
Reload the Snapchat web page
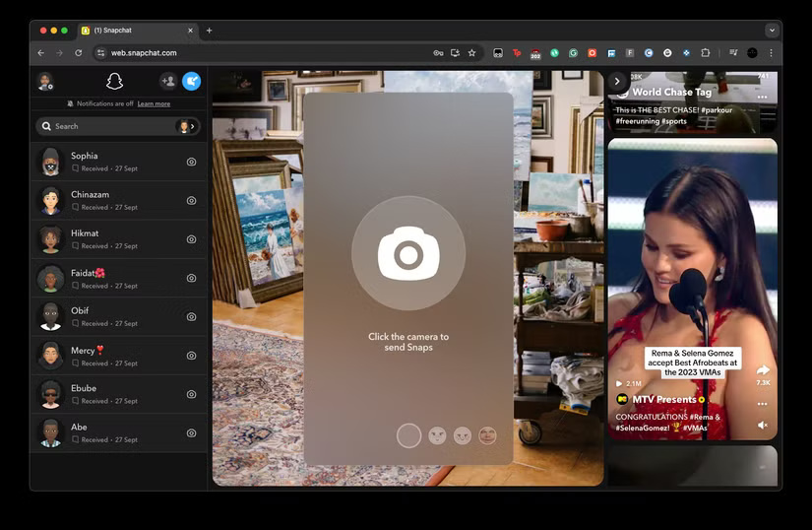(x=78, y=53)
